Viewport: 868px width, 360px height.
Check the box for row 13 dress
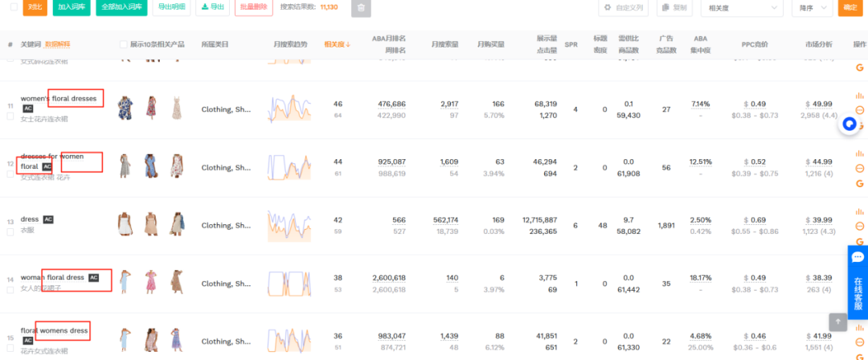tap(10, 232)
